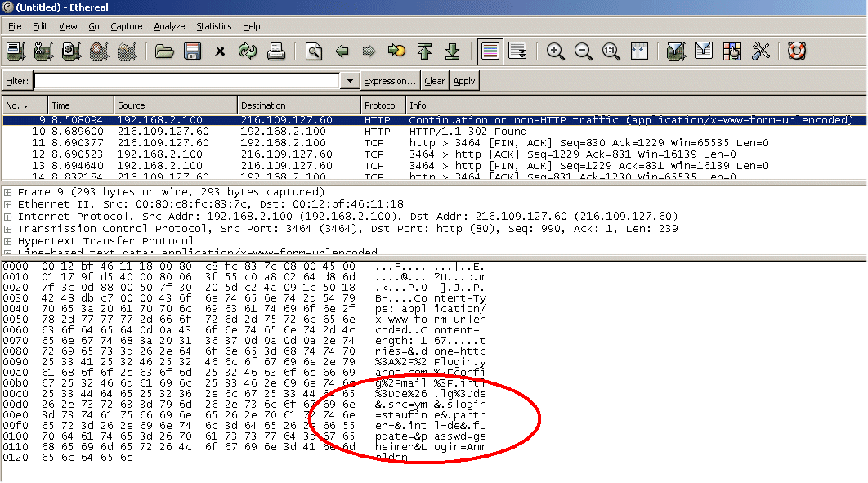Expand the Transmission Control Protocol node
Image resolution: width=868 pixels, height=483 pixels.
tap(8, 229)
